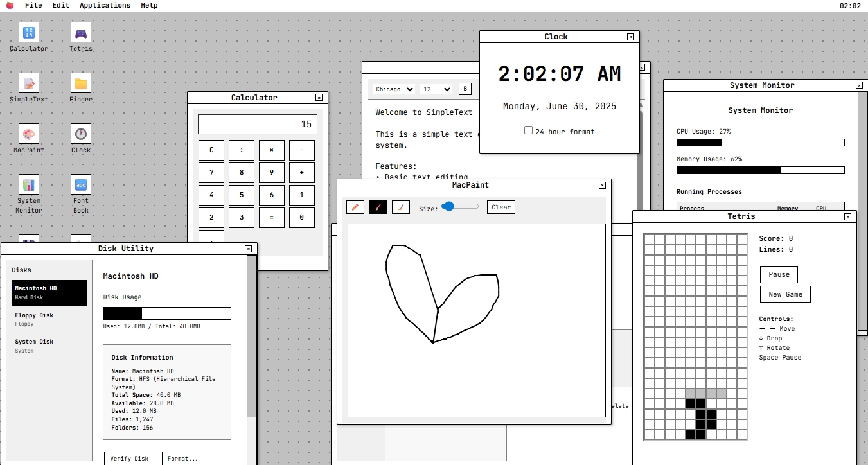Select the Brush tool in MacPaint
868x465 pixels.
[x=378, y=207]
